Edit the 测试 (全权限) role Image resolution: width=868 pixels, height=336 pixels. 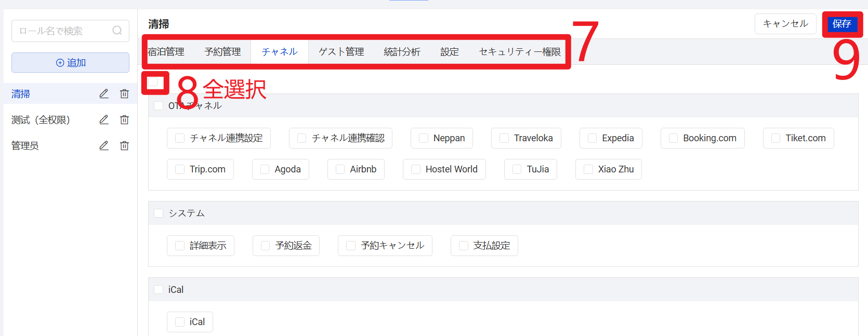[104, 119]
